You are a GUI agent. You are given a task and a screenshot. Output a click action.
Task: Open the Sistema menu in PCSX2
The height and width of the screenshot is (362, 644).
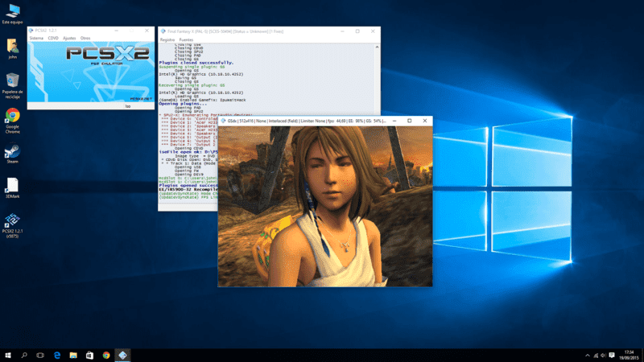36,38
